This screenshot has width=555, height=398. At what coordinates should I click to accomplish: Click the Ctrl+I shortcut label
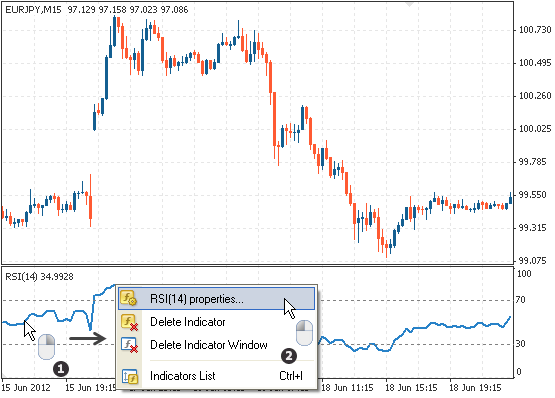coord(291,376)
